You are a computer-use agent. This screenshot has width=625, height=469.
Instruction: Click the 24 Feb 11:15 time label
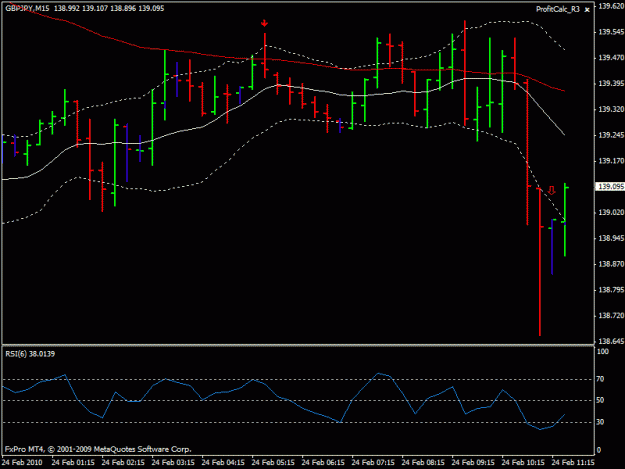pyautogui.click(x=573, y=463)
